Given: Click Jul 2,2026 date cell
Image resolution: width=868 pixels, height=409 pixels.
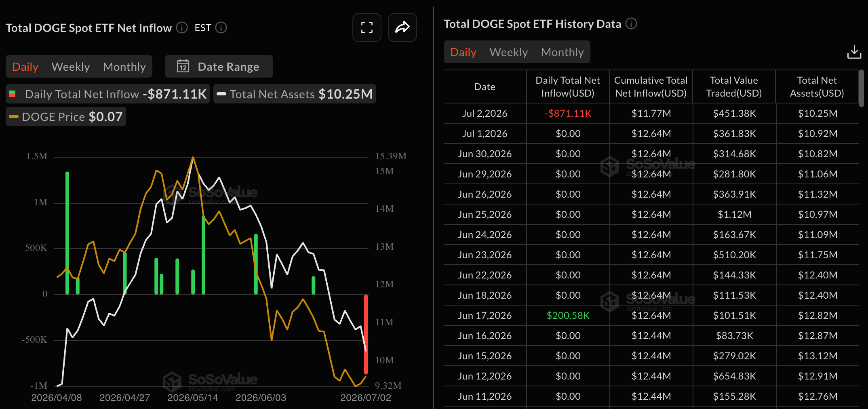Looking at the screenshot, I should [485, 114].
